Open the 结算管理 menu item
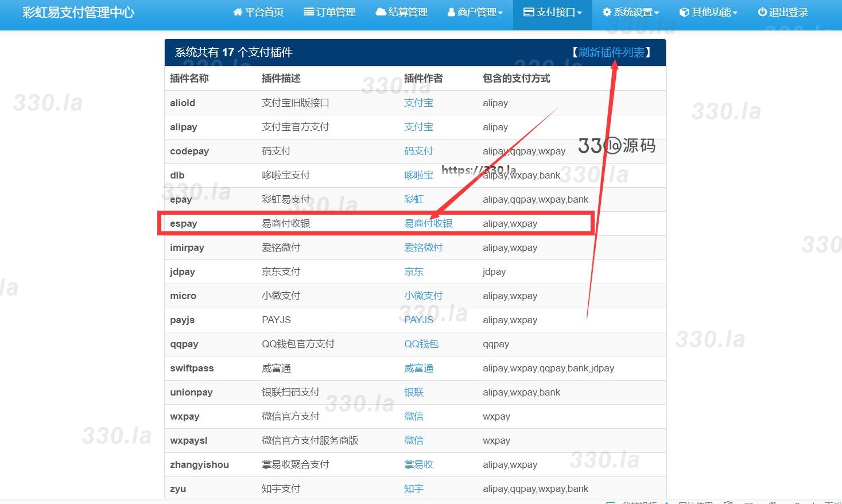 pos(408,12)
